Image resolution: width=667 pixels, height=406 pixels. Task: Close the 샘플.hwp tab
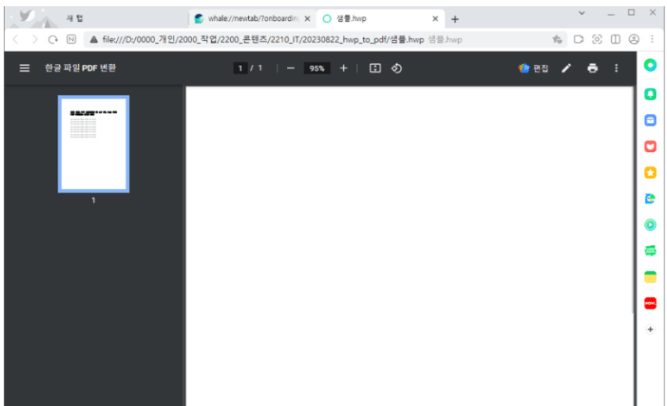point(435,19)
